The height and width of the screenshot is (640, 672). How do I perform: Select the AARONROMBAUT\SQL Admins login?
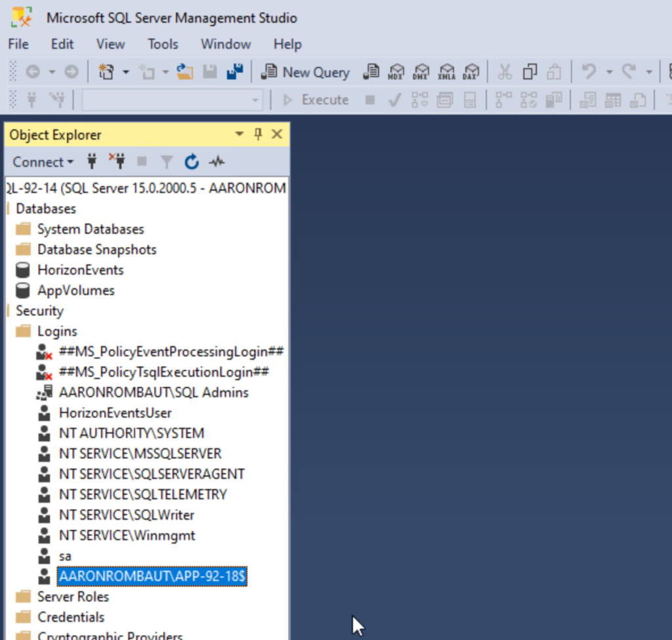154,392
